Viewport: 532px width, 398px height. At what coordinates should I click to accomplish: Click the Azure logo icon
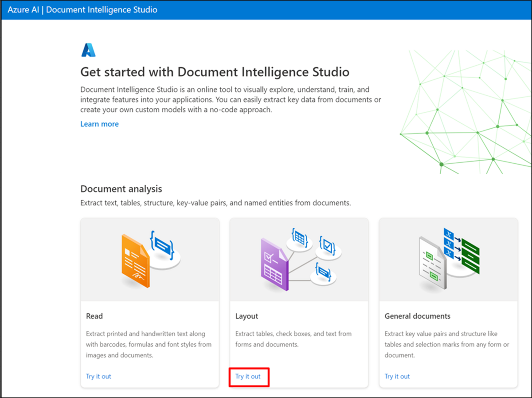[88, 49]
